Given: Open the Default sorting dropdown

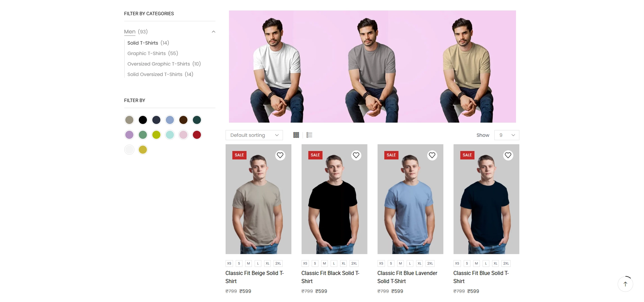Looking at the screenshot, I should [254, 135].
